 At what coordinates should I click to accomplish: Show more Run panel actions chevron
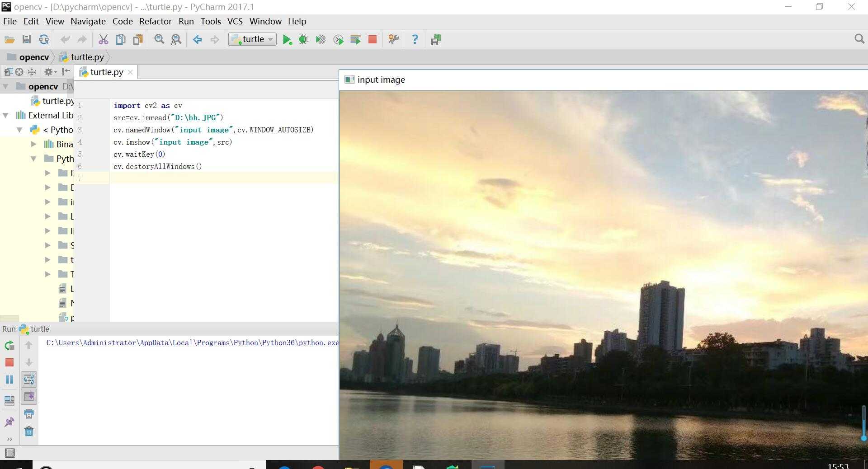[9, 439]
